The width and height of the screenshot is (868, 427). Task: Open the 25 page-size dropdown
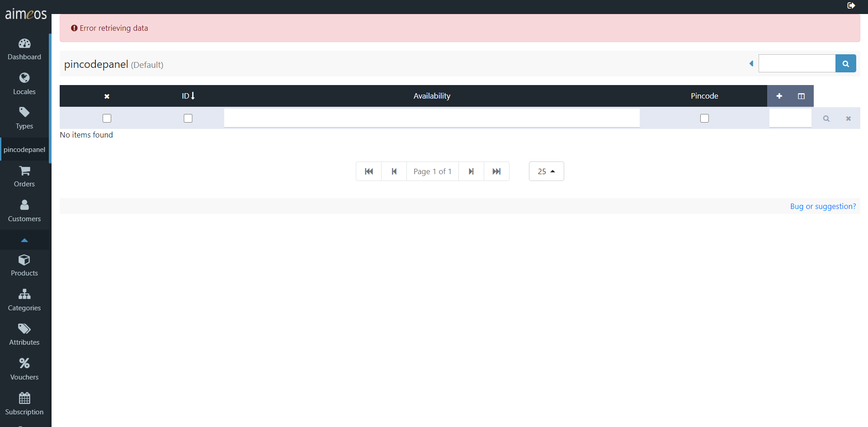pyautogui.click(x=546, y=171)
